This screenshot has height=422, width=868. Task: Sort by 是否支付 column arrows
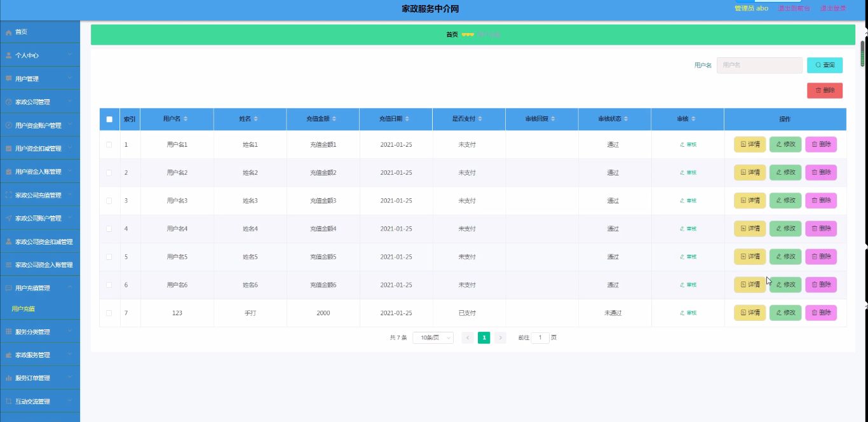pyautogui.click(x=480, y=119)
